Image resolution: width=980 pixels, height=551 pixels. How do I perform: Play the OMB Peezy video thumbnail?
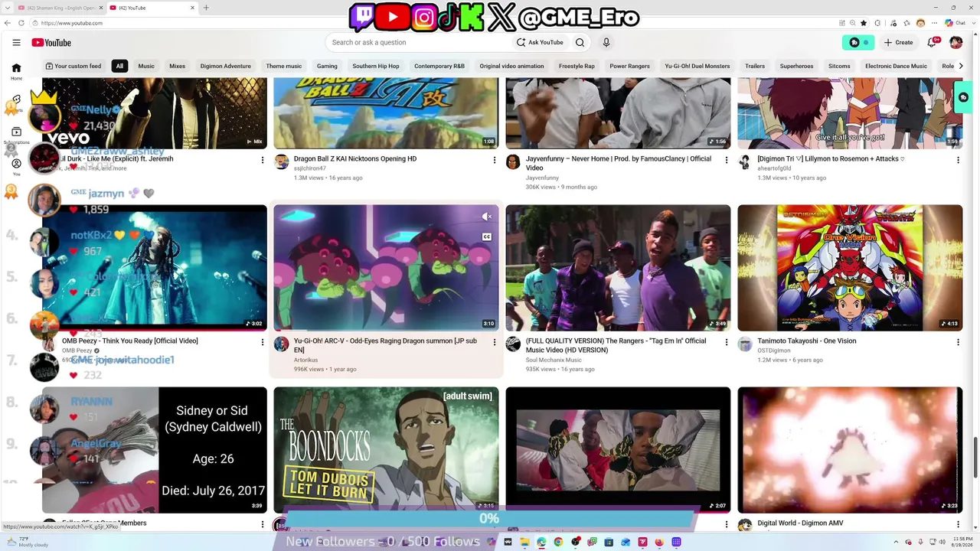(155, 268)
